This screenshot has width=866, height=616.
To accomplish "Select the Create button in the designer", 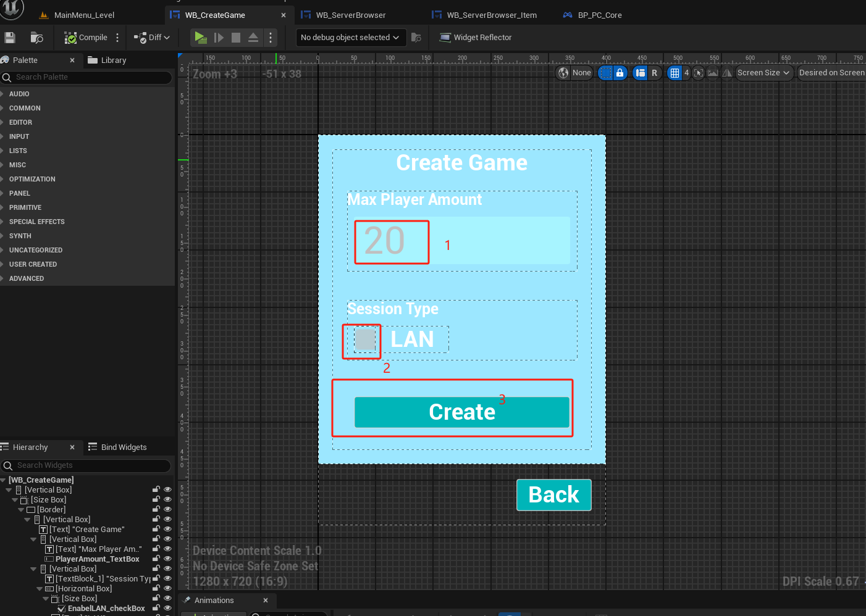I will click(x=461, y=412).
